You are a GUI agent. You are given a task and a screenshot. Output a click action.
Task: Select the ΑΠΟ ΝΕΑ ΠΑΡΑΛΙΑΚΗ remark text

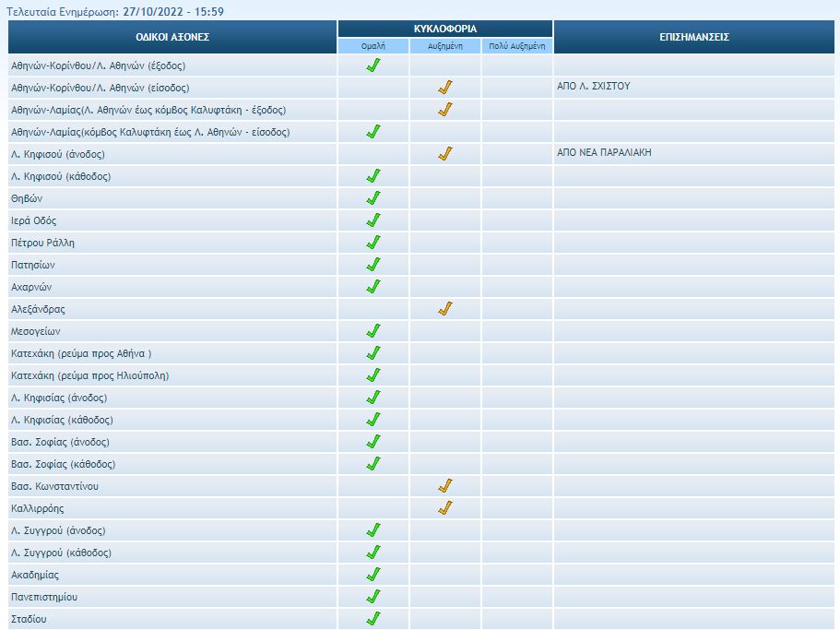tap(604, 153)
